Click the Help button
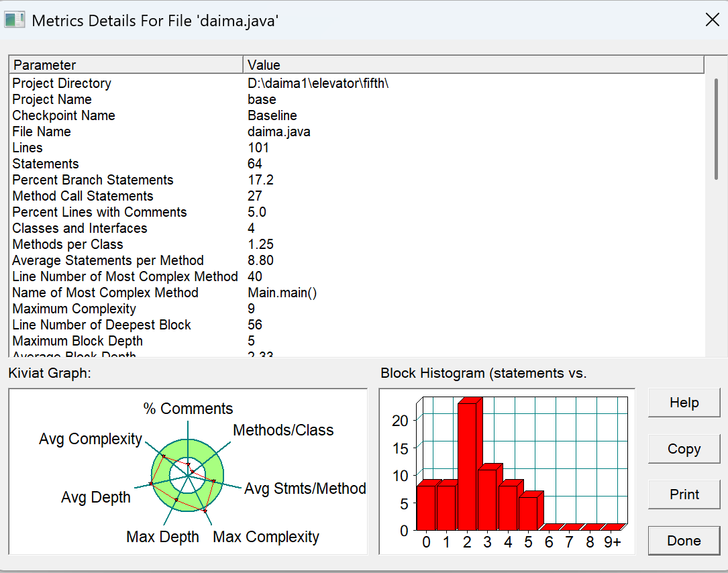 pos(684,403)
